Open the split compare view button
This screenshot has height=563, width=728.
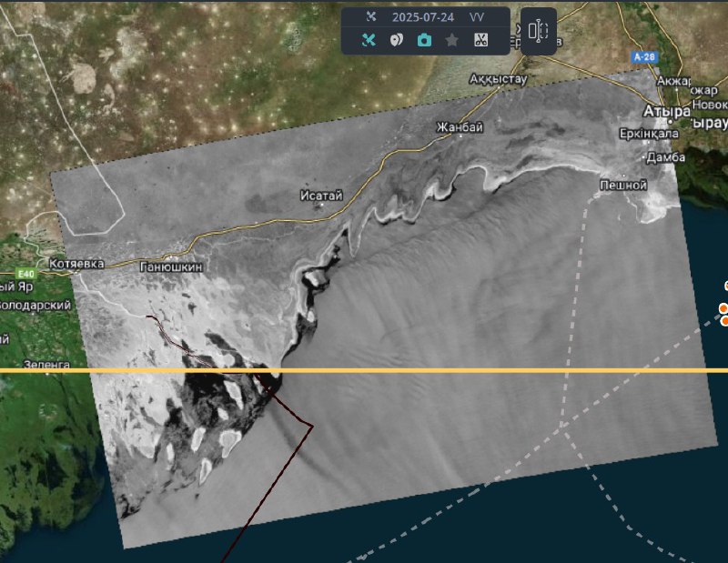(x=539, y=31)
